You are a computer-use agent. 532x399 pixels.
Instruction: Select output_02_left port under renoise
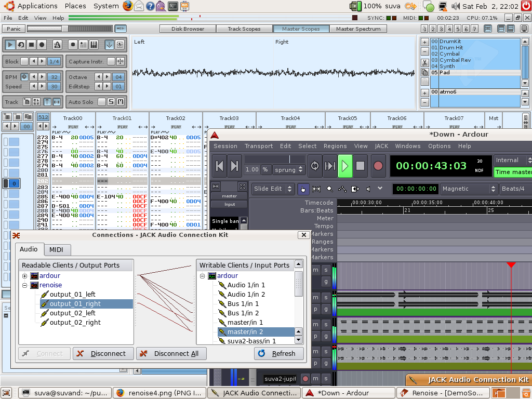click(72, 313)
